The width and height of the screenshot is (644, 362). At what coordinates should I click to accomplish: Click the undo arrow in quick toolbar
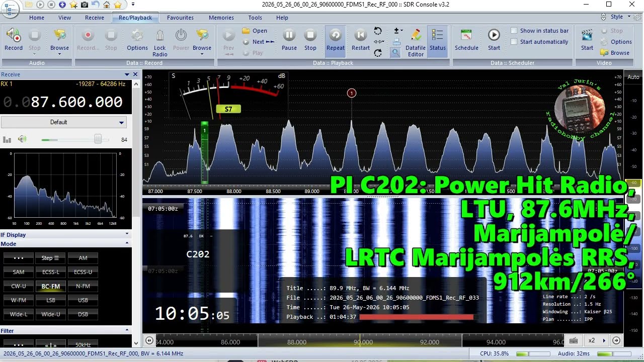96,5
